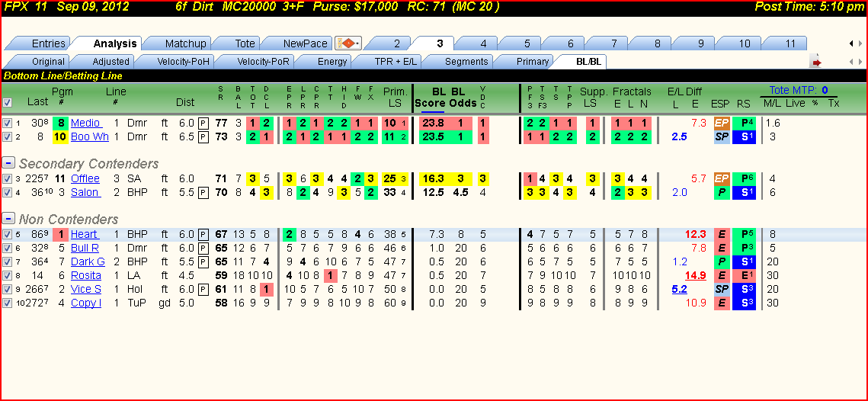Open the Copy I horse link
The image size is (868, 401).
[x=86, y=303]
